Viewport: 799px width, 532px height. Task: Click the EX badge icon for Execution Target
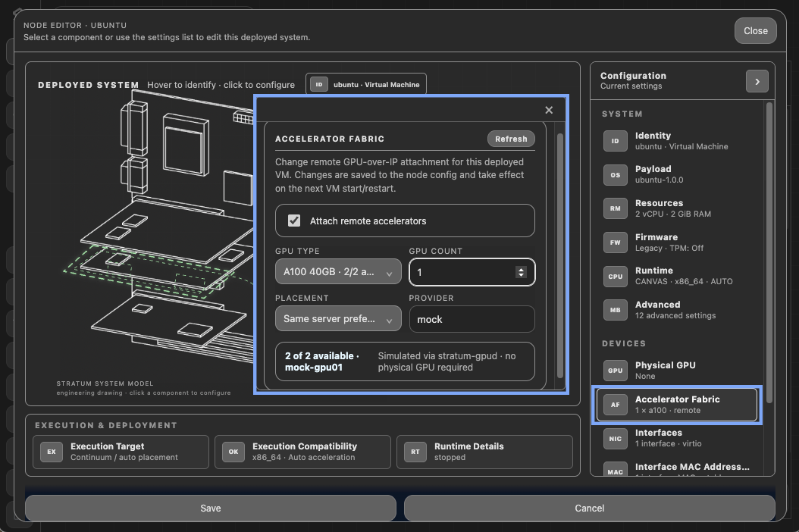coord(52,452)
